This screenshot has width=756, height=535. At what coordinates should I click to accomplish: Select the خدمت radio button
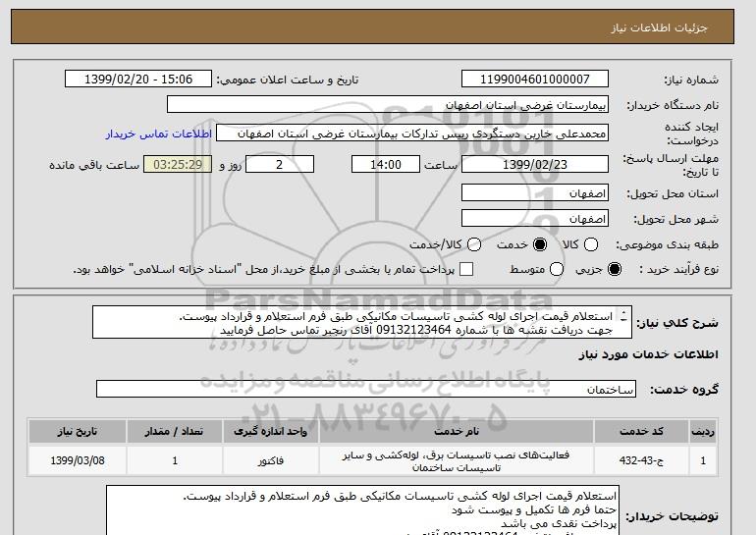(x=540, y=244)
